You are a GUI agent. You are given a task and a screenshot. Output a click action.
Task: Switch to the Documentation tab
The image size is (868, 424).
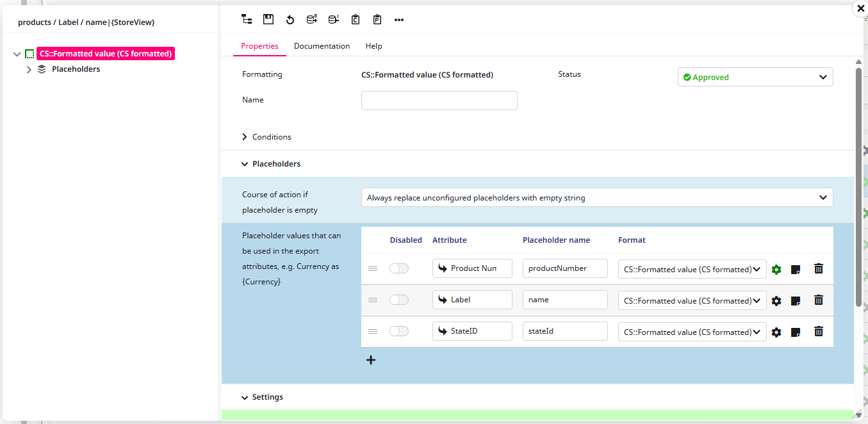click(x=322, y=46)
